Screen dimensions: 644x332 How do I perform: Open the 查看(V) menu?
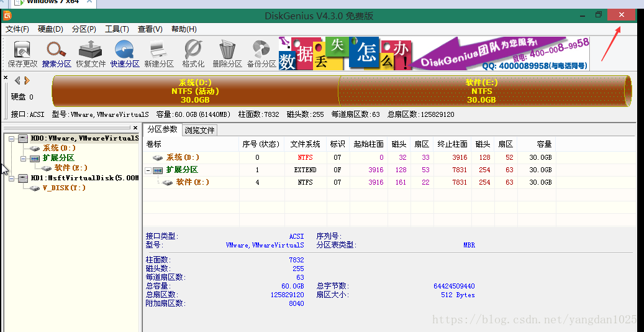point(150,29)
